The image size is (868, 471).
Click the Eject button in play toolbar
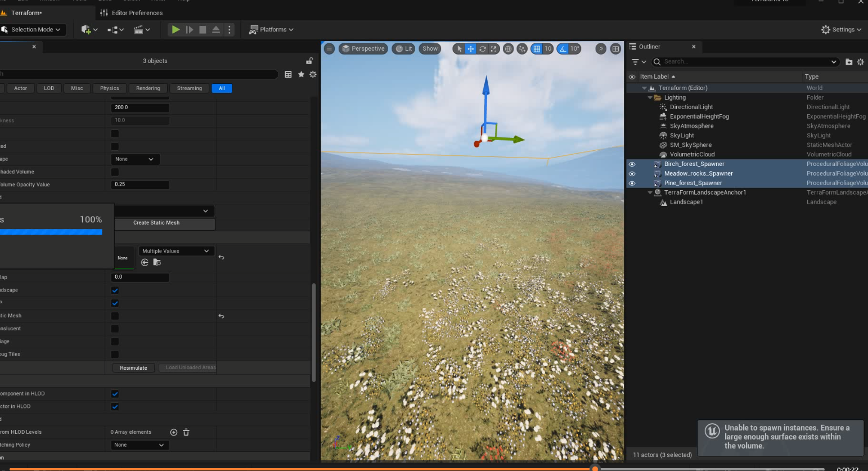[x=216, y=29]
